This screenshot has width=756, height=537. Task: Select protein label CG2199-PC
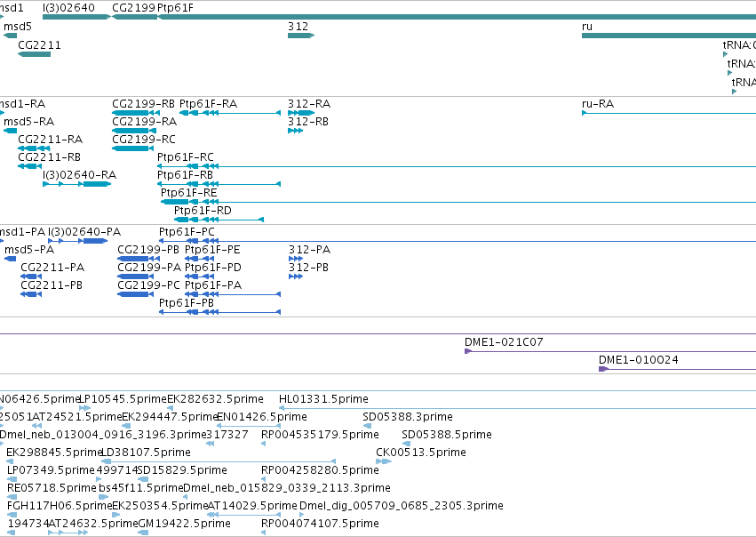pos(148,285)
